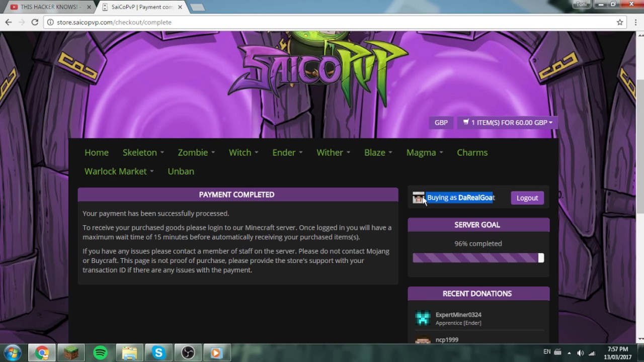Image resolution: width=644 pixels, height=362 pixels.
Task: Switch to THIS HACKER KNOWS YouTube tab
Action: click(49, 7)
